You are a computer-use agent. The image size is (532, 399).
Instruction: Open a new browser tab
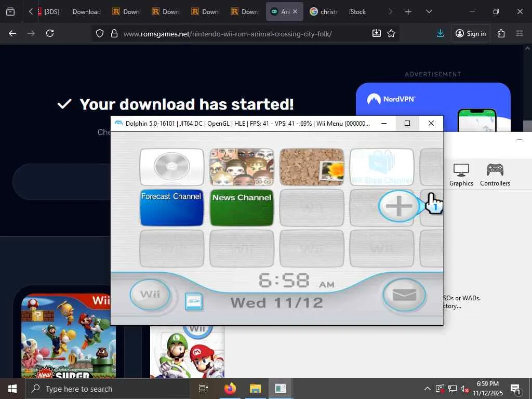click(x=408, y=12)
